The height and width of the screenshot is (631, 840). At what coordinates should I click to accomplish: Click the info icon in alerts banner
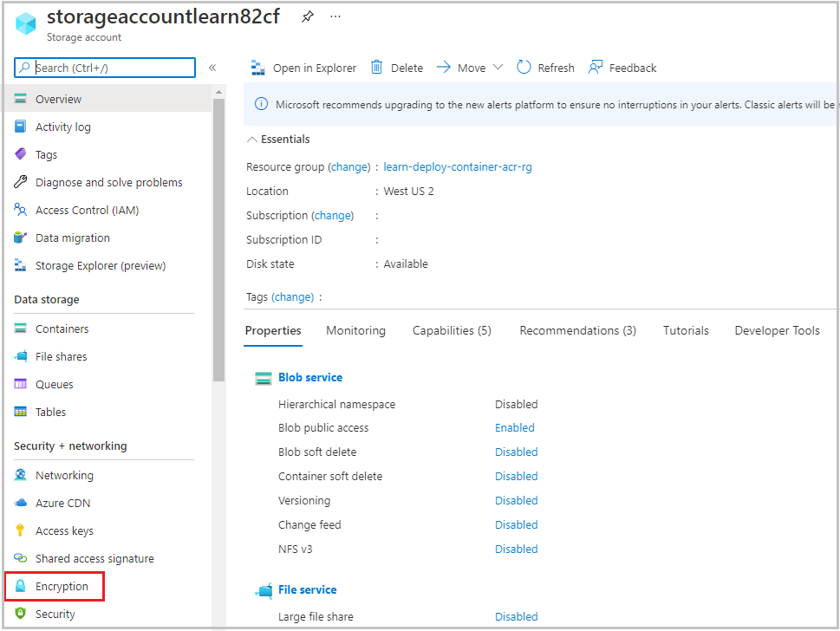pos(261,104)
